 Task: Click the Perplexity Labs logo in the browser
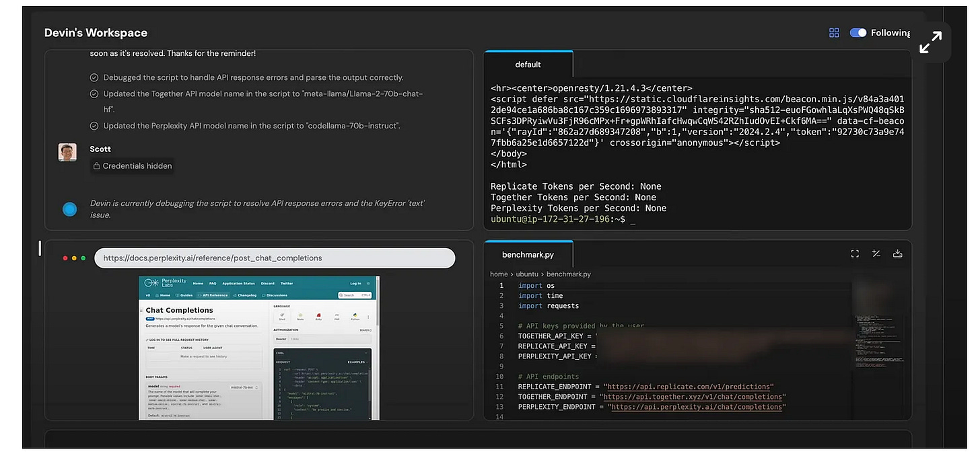click(165, 283)
